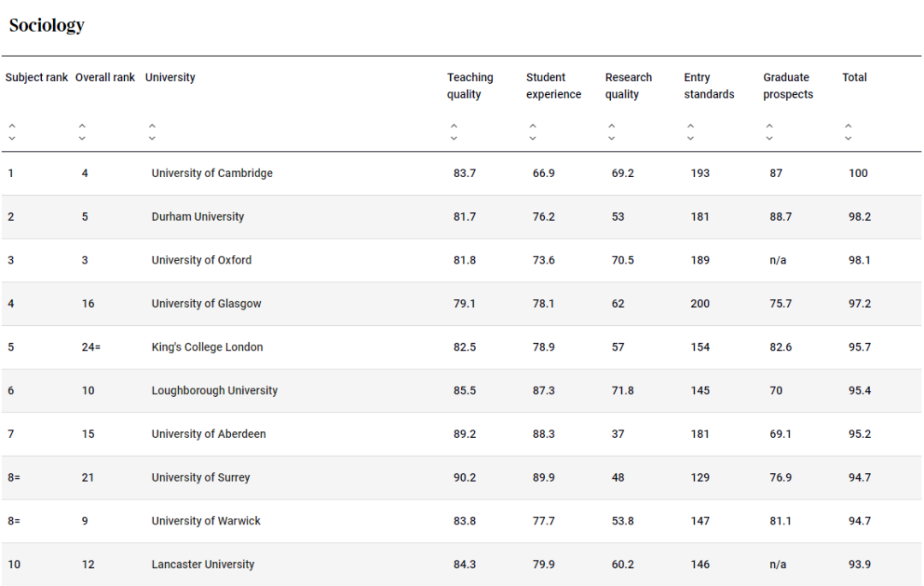This screenshot has height=586, width=924.
Task: Click sort arrows under Total column
Action: (849, 132)
